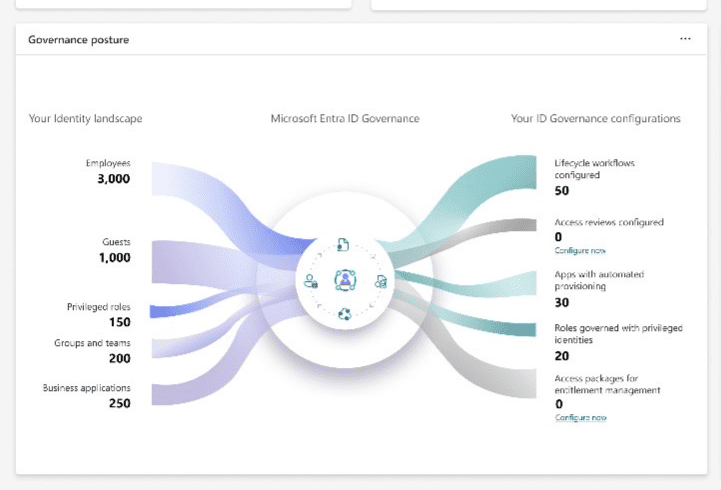Click Access packages for entitlement management label

[607, 384]
